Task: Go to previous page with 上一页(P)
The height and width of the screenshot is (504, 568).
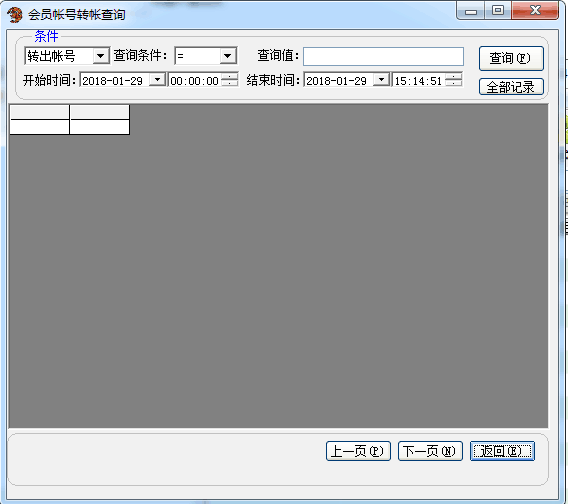Action: tap(358, 451)
